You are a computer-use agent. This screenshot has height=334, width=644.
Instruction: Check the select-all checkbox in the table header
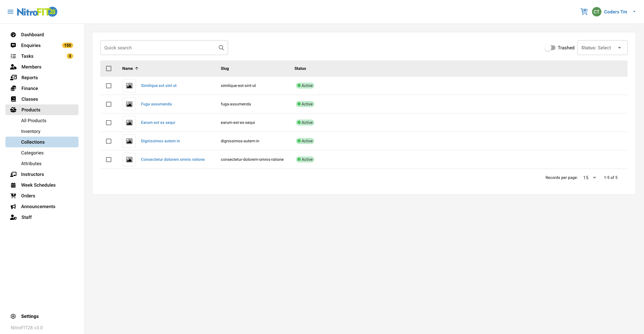(x=109, y=68)
